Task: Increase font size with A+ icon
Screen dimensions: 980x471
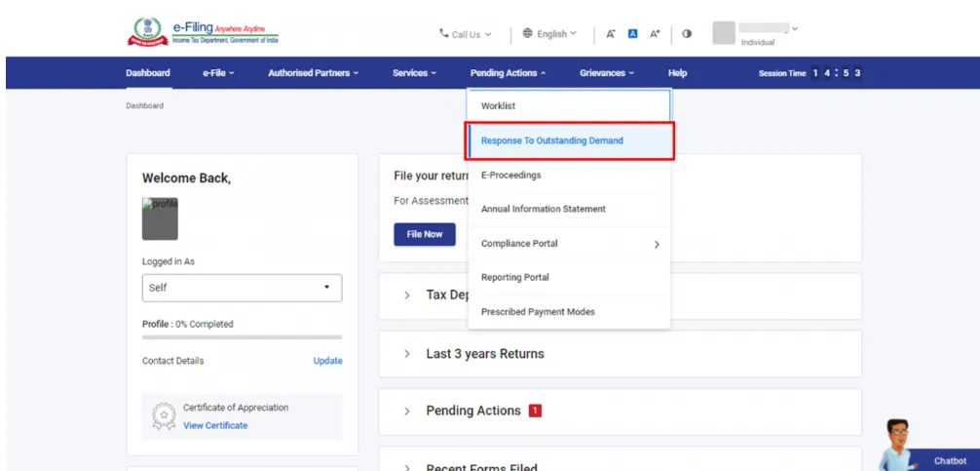Action: click(655, 34)
